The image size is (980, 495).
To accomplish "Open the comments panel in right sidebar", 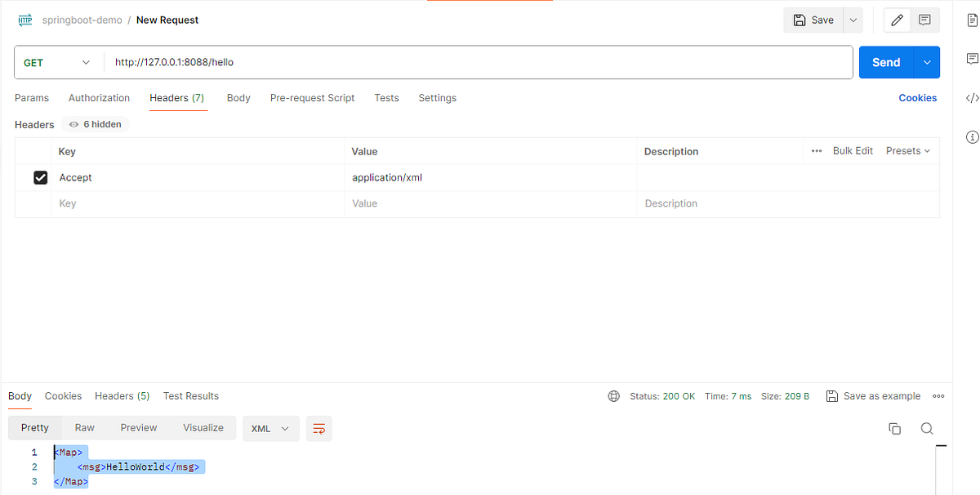I will (x=972, y=58).
